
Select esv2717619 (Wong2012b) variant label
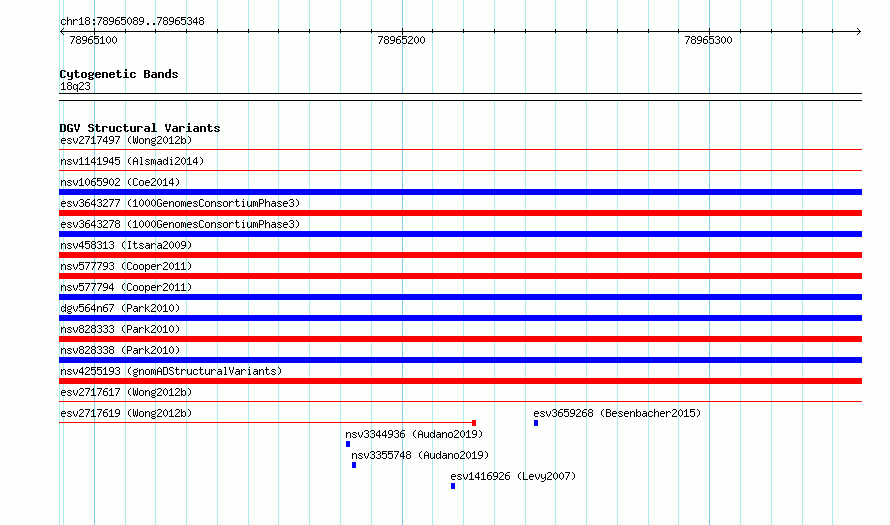click(126, 413)
